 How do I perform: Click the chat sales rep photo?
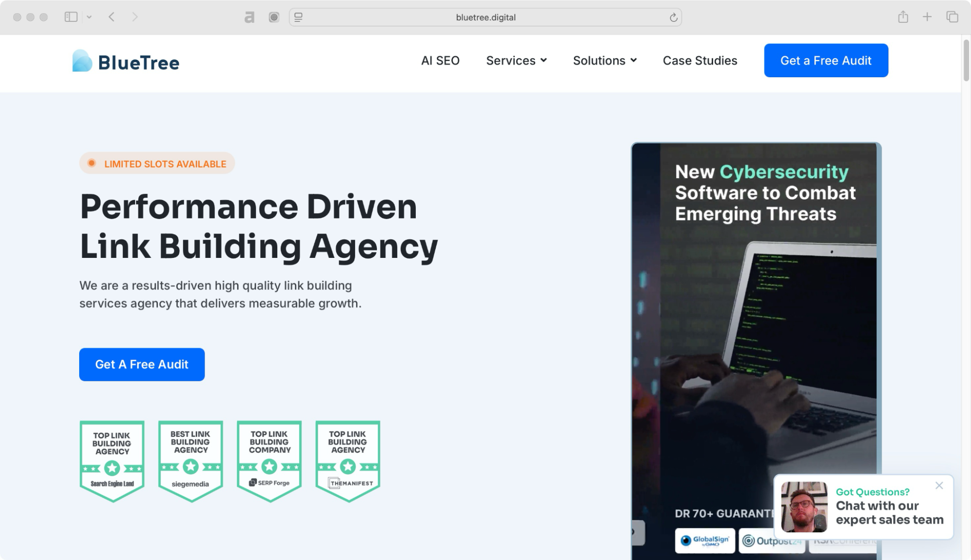pos(804,507)
